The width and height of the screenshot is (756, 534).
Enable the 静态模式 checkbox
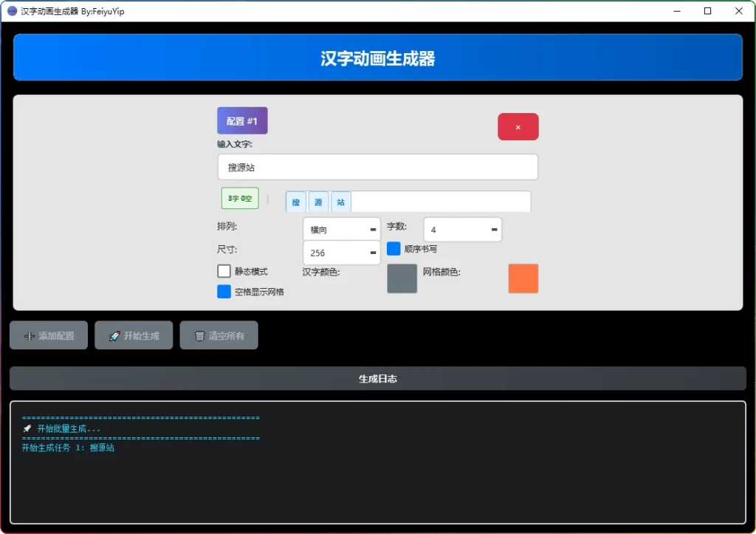[224, 271]
